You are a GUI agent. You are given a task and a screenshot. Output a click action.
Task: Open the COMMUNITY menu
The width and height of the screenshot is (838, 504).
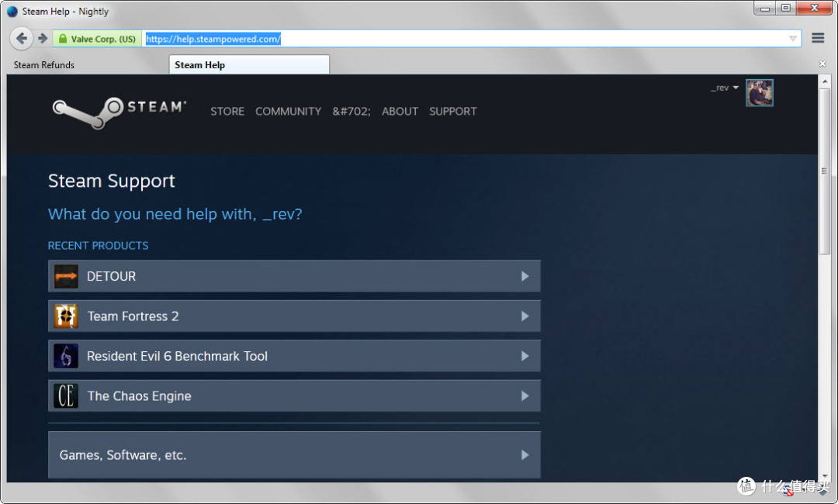click(288, 111)
